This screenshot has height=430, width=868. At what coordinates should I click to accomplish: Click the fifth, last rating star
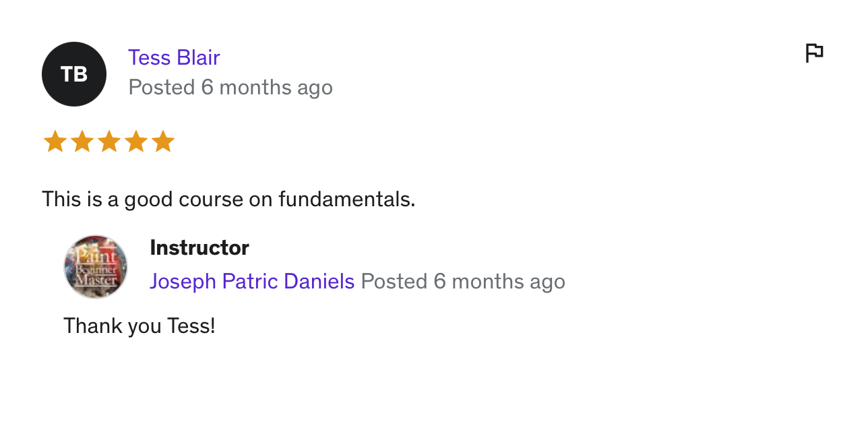(x=162, y=142)
